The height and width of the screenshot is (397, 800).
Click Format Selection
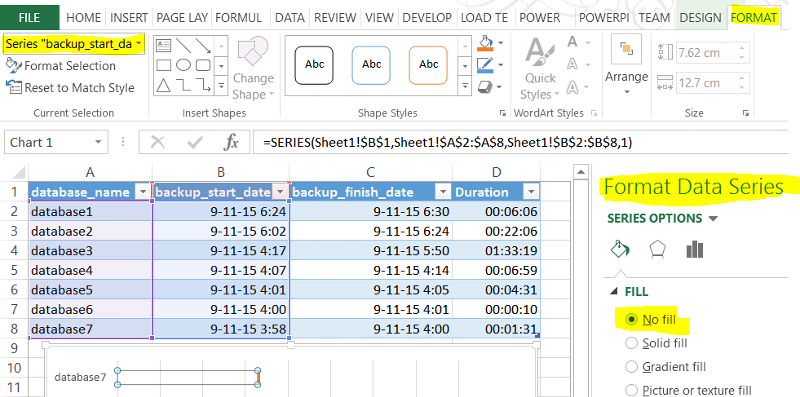(x=61, y=66)
